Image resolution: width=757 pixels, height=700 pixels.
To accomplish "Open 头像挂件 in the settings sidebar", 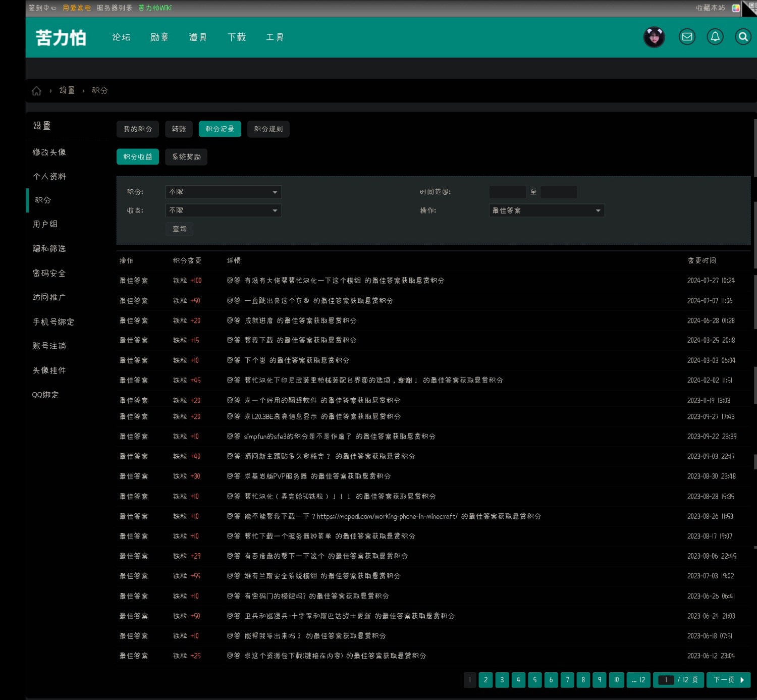I will 49,370.
